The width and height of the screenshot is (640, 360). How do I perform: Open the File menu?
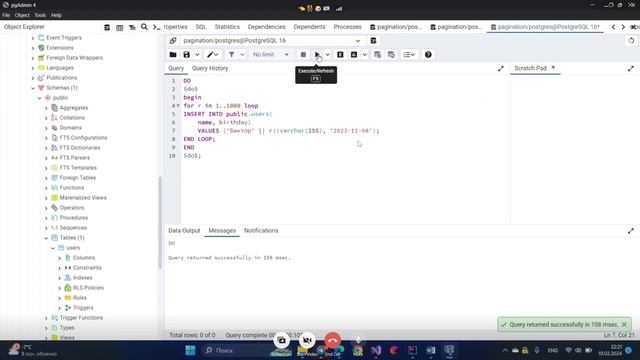click(6, 15)
